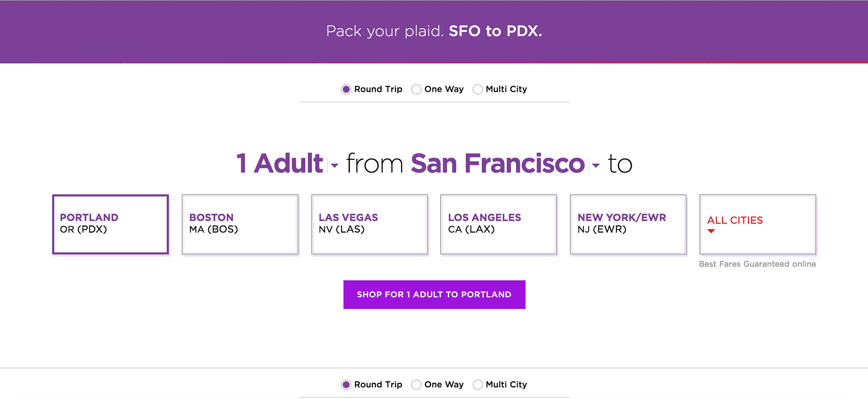868x399 pixels.
Task: Open the SFO to PDX promotional banner
Action: pyautogui.click(x=434, y=31)
